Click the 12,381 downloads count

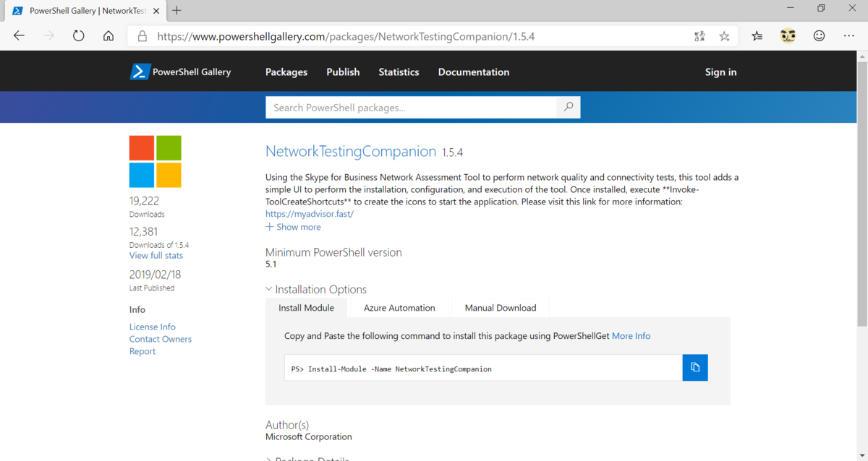(143, 231)
